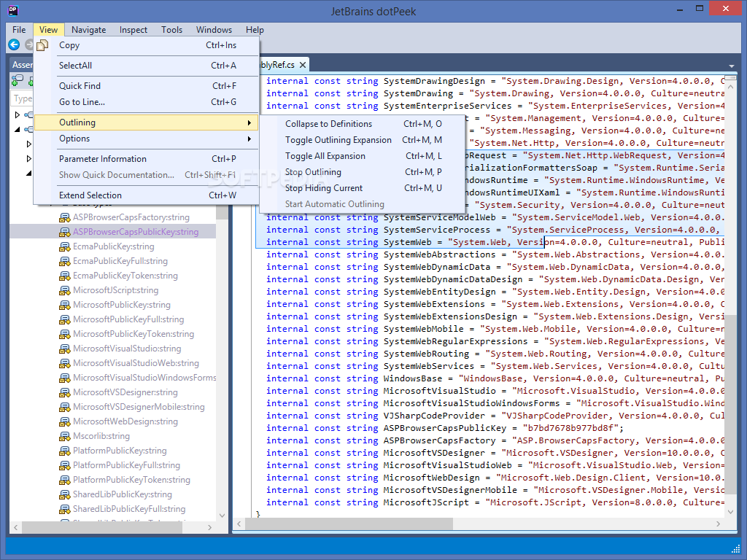Image resolution: width=747 pixels, height=560 pixels.
Task: Select the EcmaPublicKeyFull:string tree item
Action: tap(120, 261)
